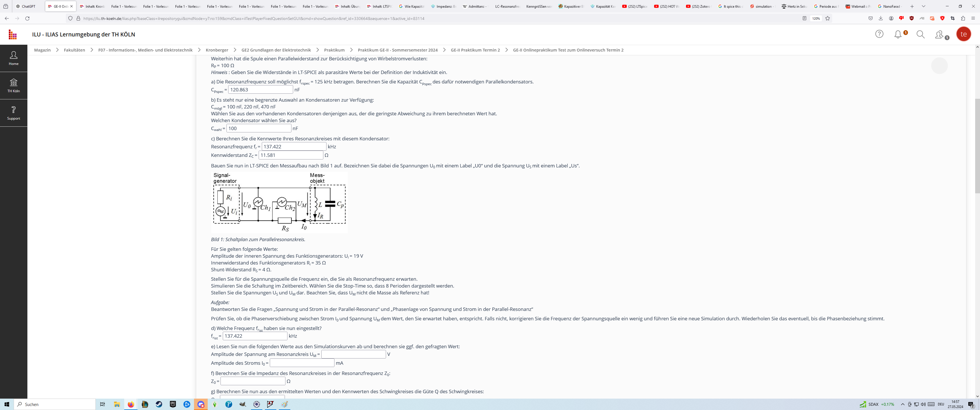The height and width of the screenshot is (410, 980).
Task: Open GE-II Praktikum Termin 2 breadcrumb
Action: pos(475,50)
